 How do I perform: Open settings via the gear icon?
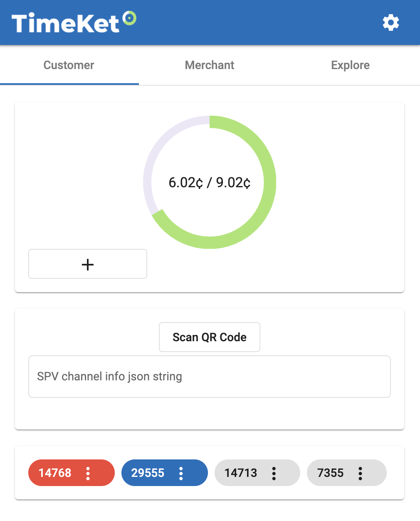tap(391, 22)
